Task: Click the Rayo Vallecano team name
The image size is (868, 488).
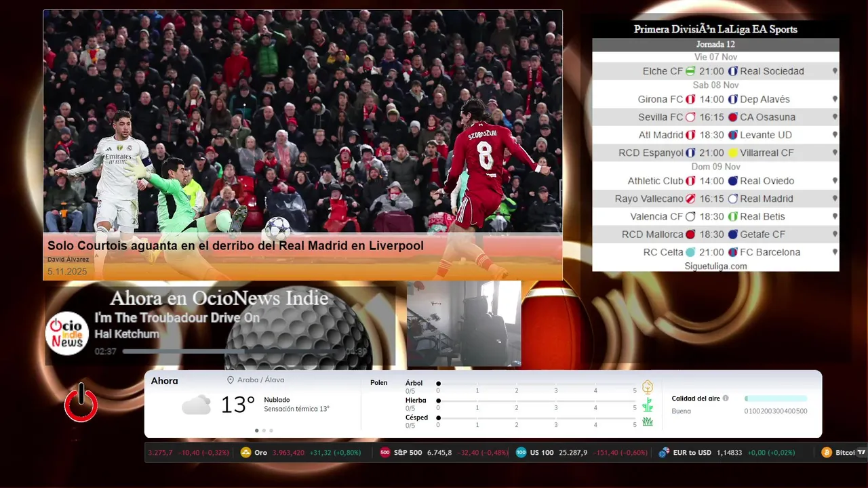Action: [x=649, y=199]
